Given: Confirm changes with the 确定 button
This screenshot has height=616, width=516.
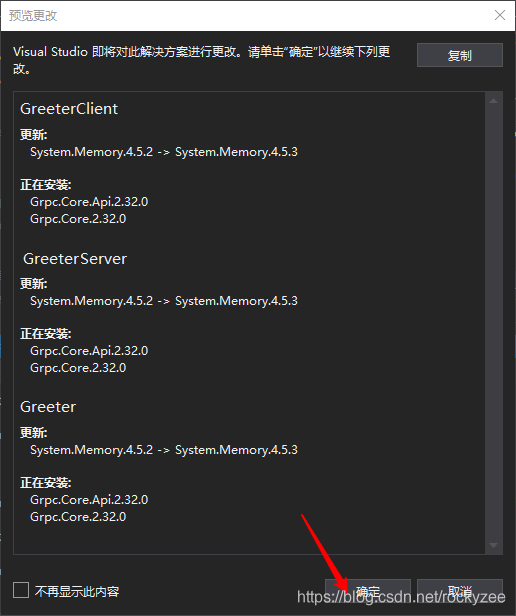Looking at the screenshot, I should coord(367,591).
